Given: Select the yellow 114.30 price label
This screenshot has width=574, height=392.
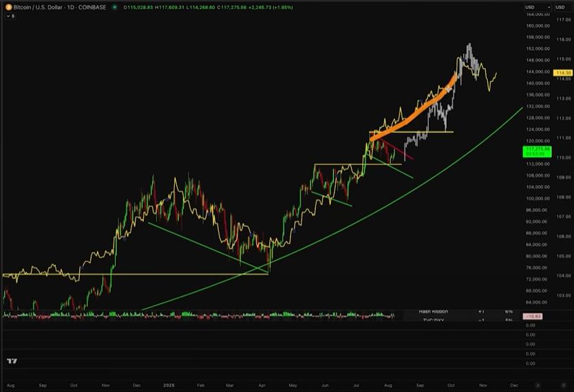Looking at the screenshot, I should click(564, 72).
